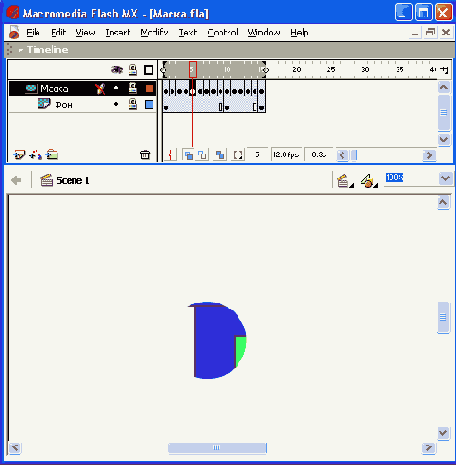This screenshot has height=465, width=456.
Task: Toggle lock on the Фон layer
Action: click(133, 105)
